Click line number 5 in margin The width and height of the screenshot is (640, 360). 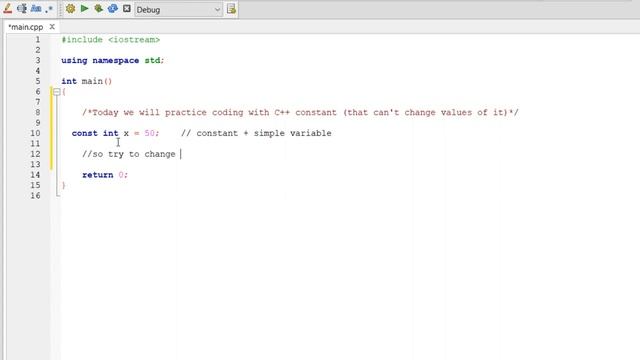point(38,81)
